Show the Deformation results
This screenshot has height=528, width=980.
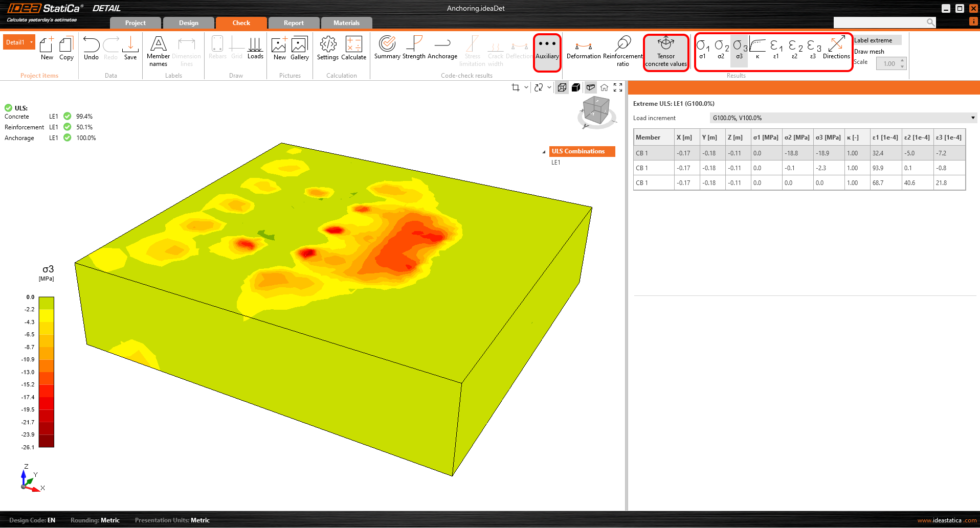[583, 50]
